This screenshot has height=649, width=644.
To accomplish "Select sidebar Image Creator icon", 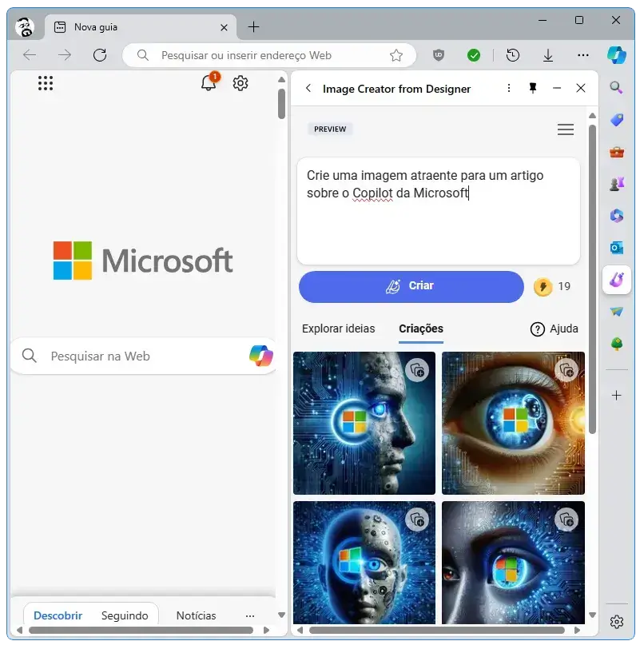I will click(x=616, y=280).
